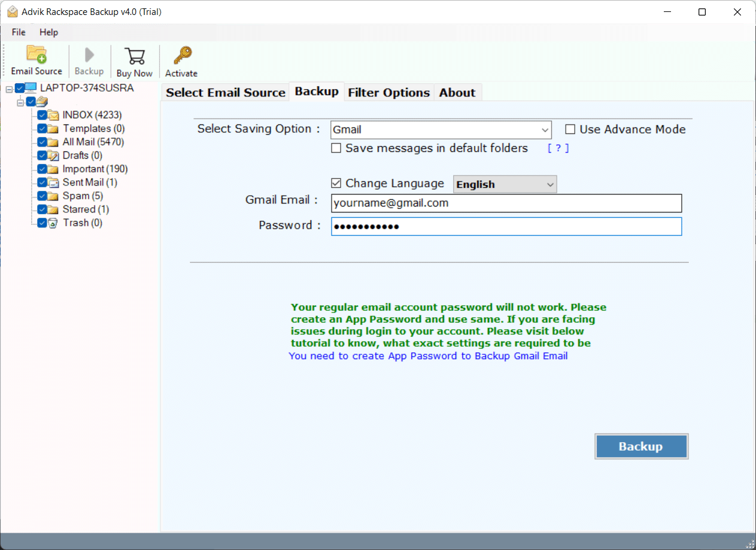Uncheck the account folder node checkbox
Screen dimensions: 756x550
31,102
